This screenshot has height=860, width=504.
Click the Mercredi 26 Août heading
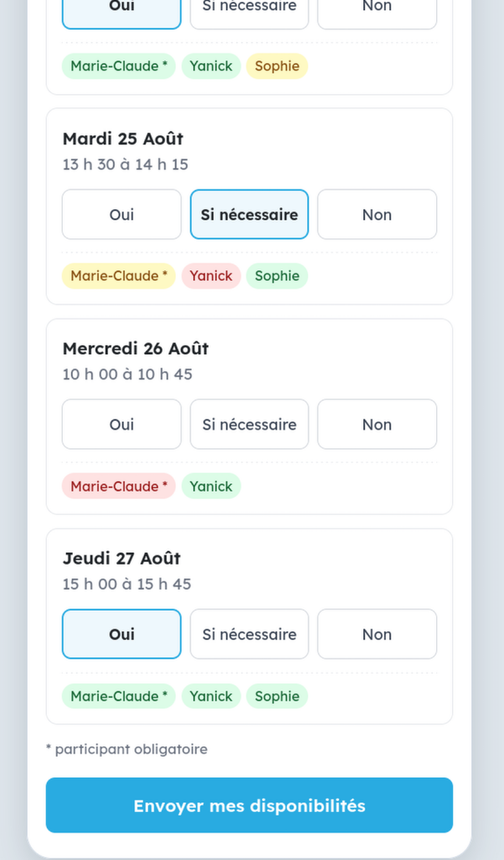click(x=136, y=349)
